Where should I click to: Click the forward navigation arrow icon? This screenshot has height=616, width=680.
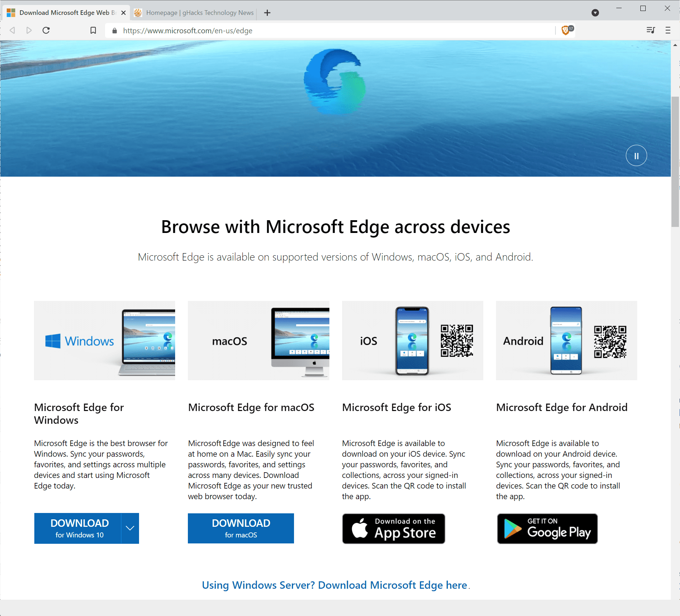[27, 30]
